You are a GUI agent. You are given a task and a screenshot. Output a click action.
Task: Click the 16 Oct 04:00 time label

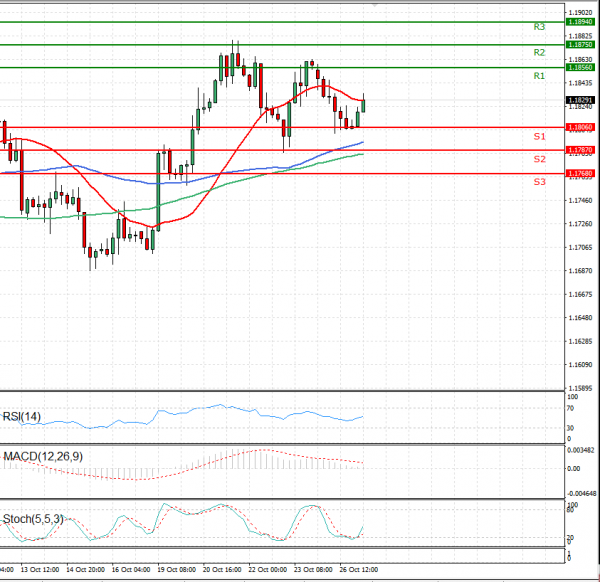click(131, 569)
